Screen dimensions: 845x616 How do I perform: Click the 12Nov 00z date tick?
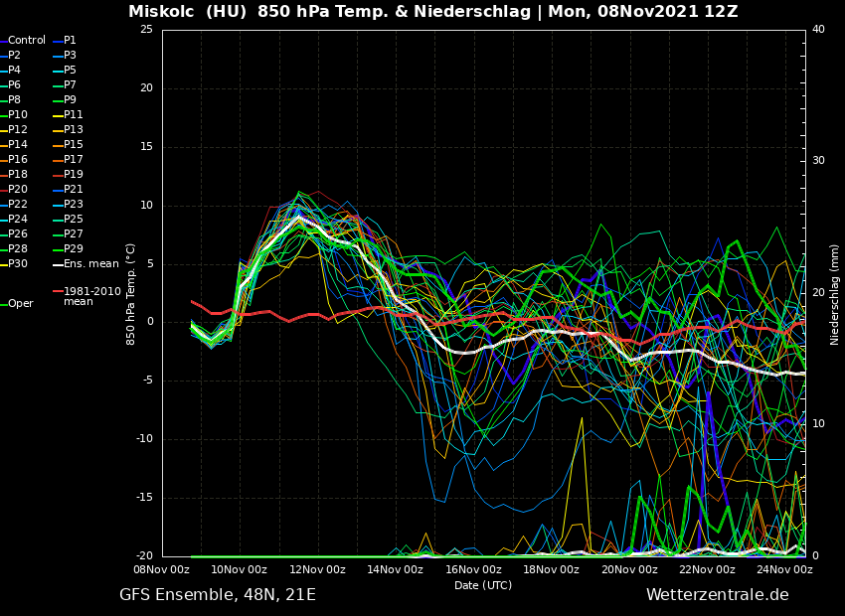(317, 570)
